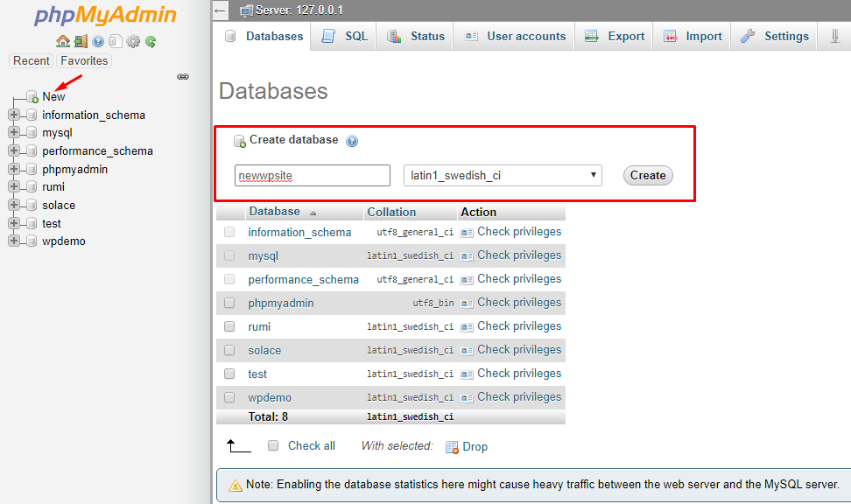Screen dimensions: 851x504
Task: Click the Home icon in the sidebar
Action: [62, 41]
